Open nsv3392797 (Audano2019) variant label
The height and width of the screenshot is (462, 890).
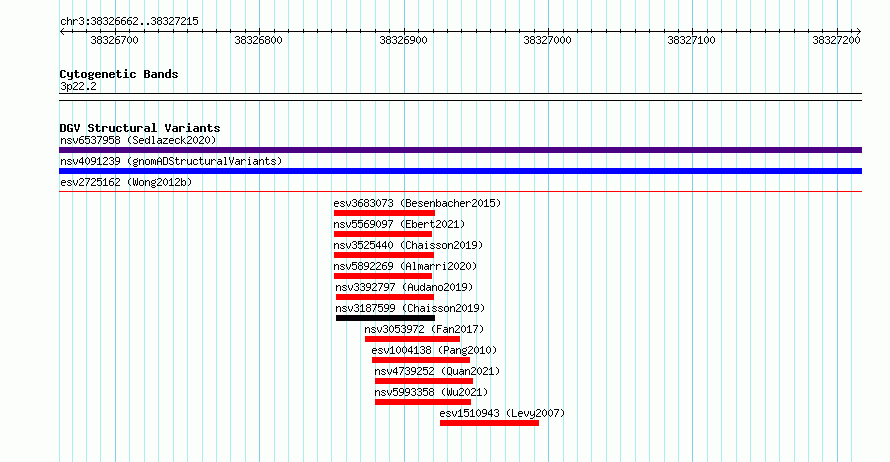404,287
